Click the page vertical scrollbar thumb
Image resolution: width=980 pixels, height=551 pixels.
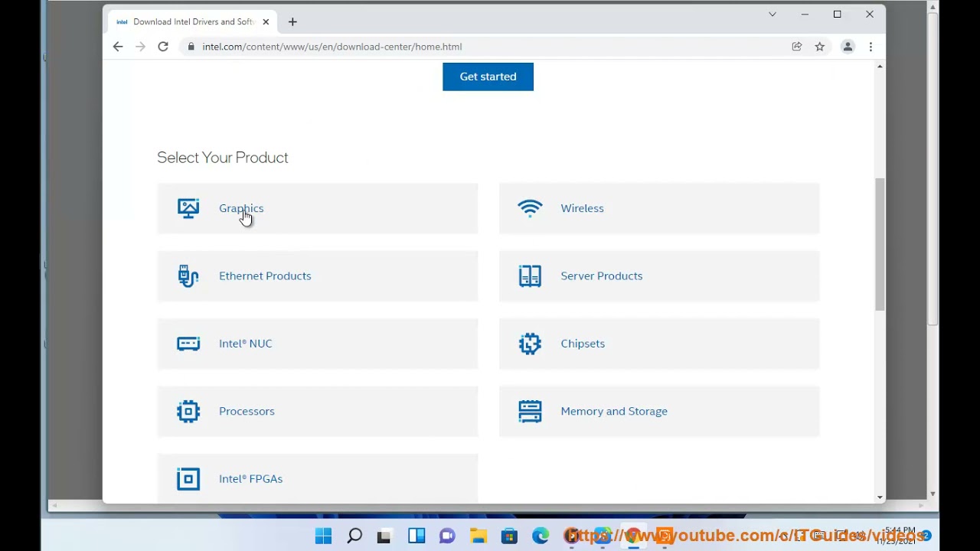880,244
